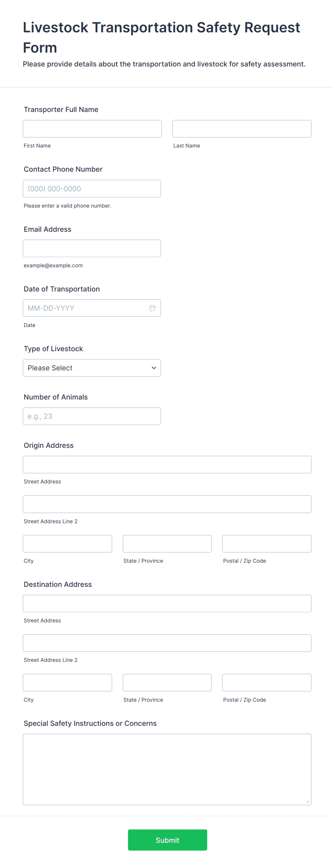
Task: Select Destination Street Address Line 2 field
Action: (x=167, y=643)
